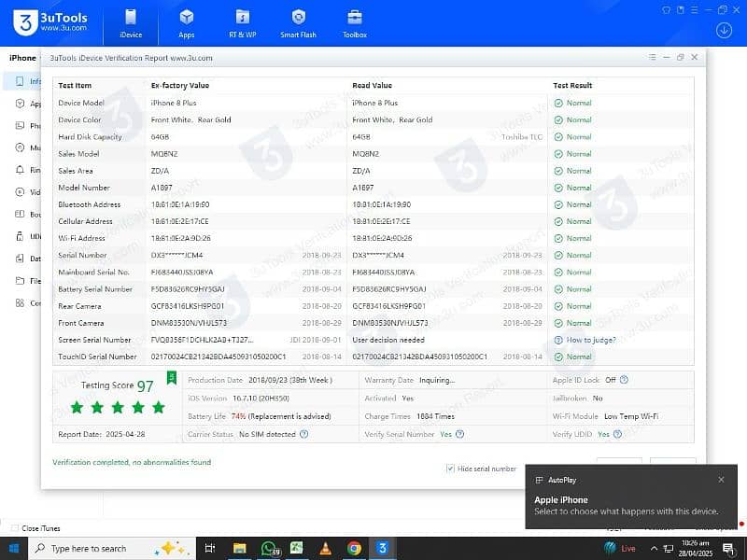Click the Windows Start button

(x=14, y=549)
